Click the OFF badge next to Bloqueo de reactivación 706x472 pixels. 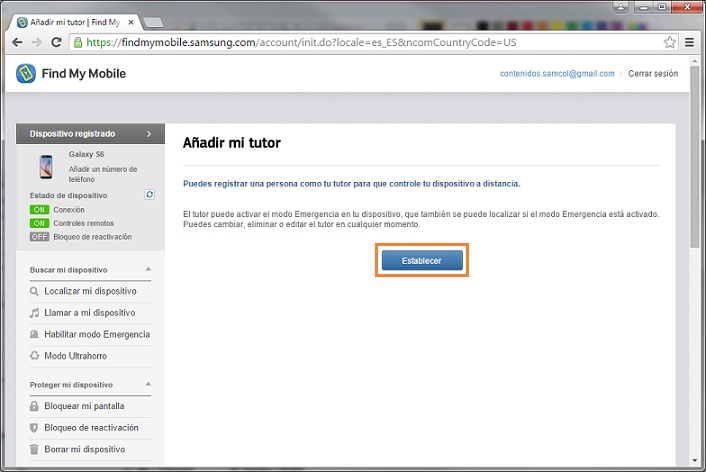point(39,237)
